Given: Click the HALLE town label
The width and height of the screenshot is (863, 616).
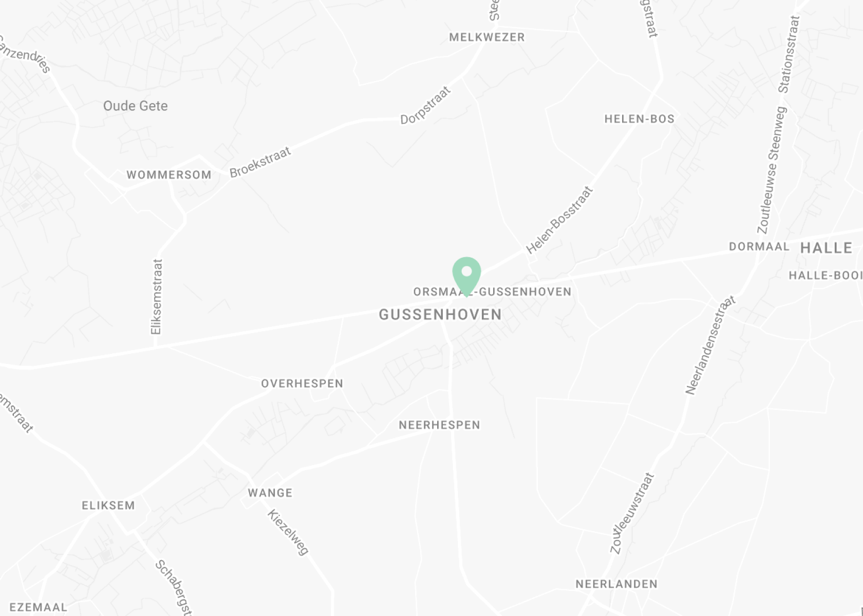Looking at the screenshot, I should (x=827, y=248).
